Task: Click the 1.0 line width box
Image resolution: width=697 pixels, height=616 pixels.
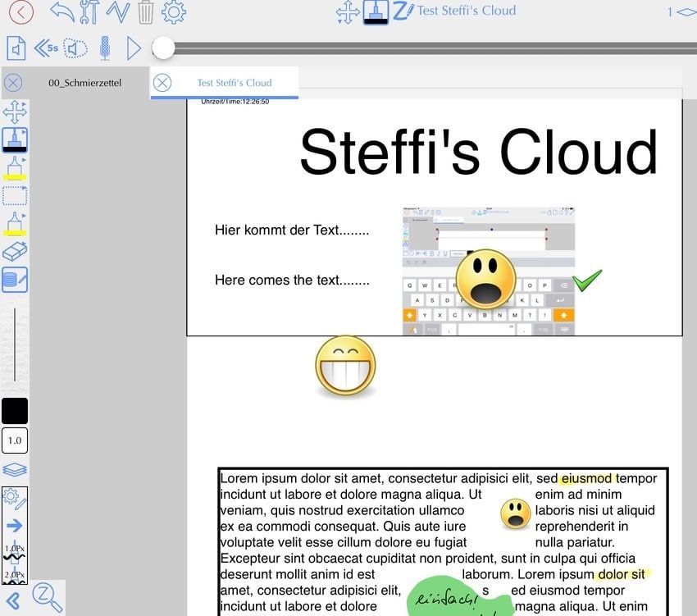Action: pos(15,440)
